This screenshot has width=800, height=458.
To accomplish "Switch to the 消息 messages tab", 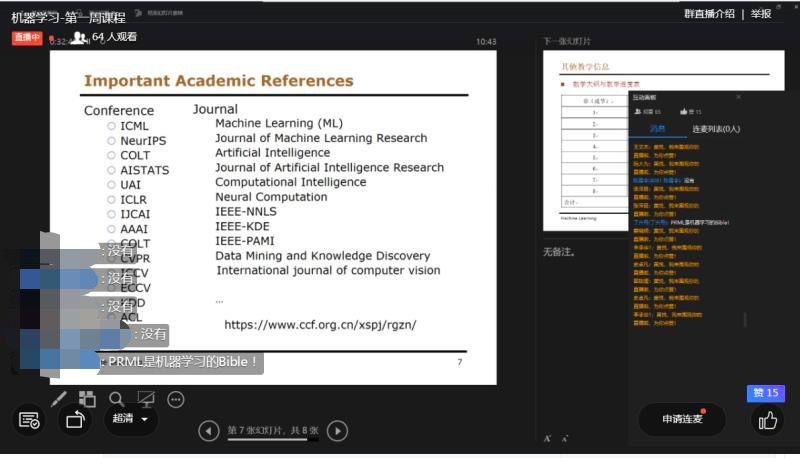I will point(657,129).
